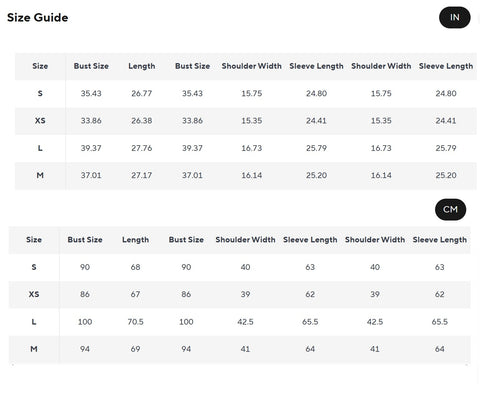Viewport: 480px width, 402px height.
Task: Select the XS row label in inches table
Action: 40,121
